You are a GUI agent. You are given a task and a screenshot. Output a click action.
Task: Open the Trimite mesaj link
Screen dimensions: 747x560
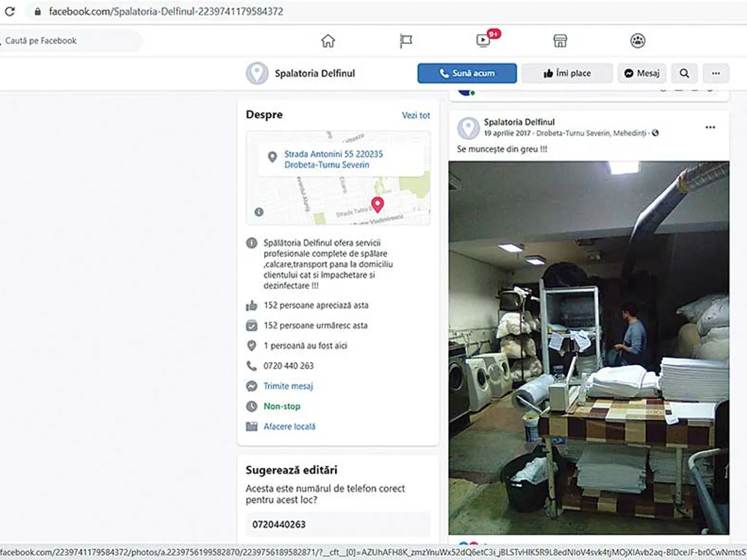pos(288,386)
